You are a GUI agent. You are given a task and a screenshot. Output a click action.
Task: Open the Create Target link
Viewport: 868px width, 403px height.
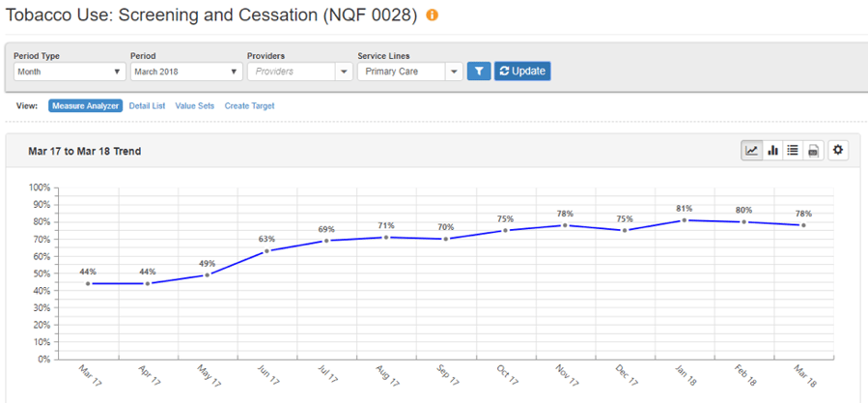[250, 106]
